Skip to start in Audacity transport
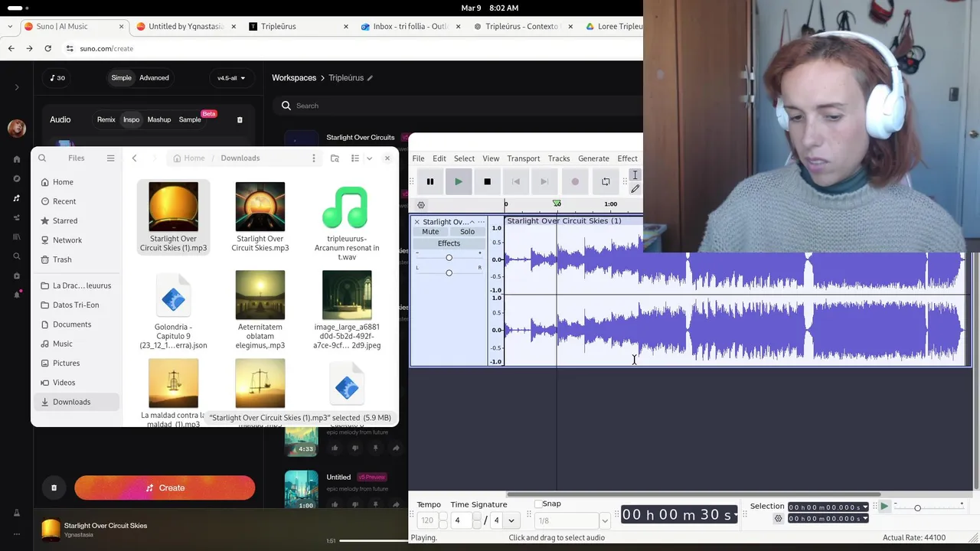 (x=516, y=181)
